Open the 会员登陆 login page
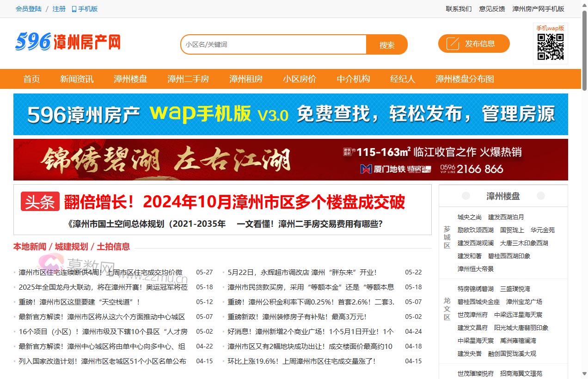 coord(29,8)
